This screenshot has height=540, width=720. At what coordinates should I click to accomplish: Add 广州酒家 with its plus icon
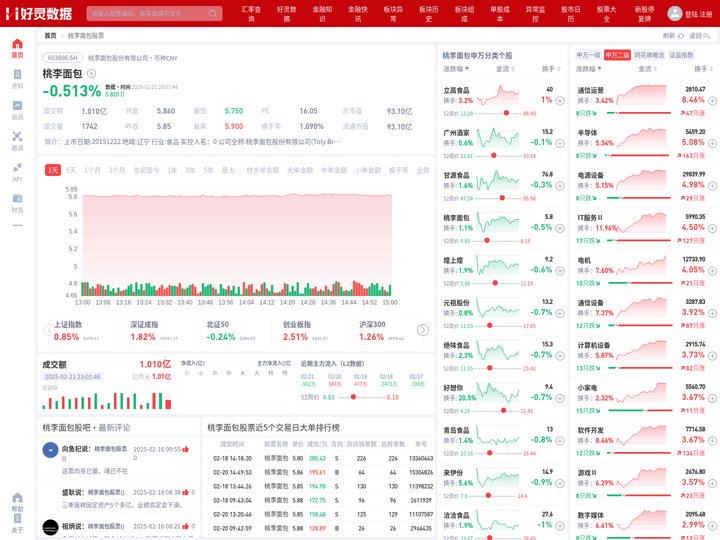point(560,143)
